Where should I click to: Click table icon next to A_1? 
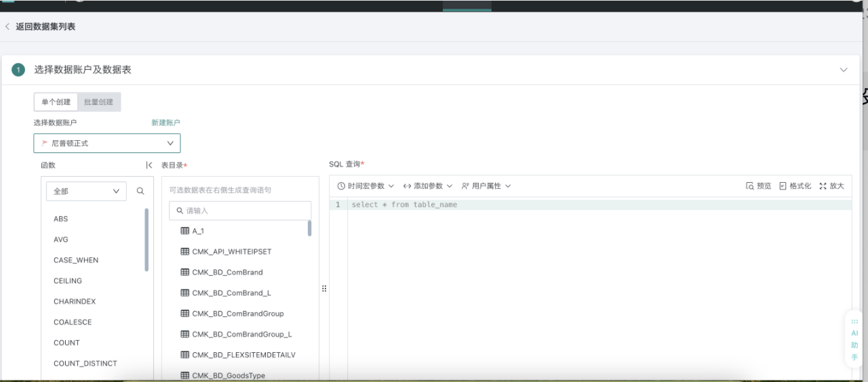coord(184,231)
